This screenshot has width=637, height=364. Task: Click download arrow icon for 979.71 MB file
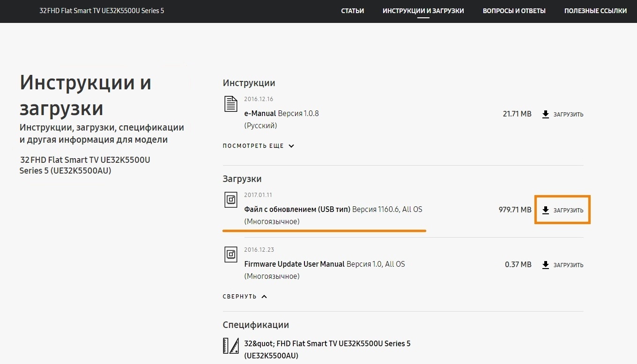[546, 210]
